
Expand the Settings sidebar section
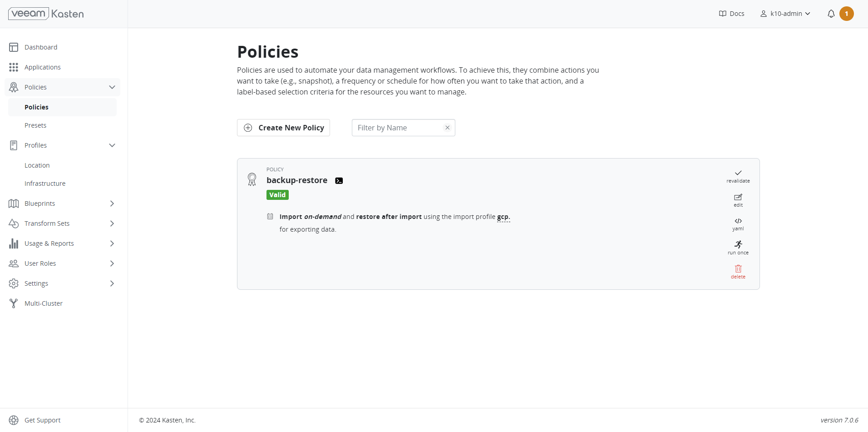tap(112, 283)
